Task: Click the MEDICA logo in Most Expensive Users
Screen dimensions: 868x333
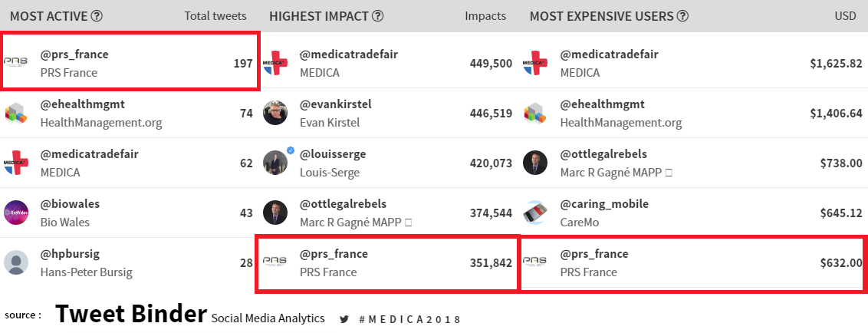Action: pos(535,63)
